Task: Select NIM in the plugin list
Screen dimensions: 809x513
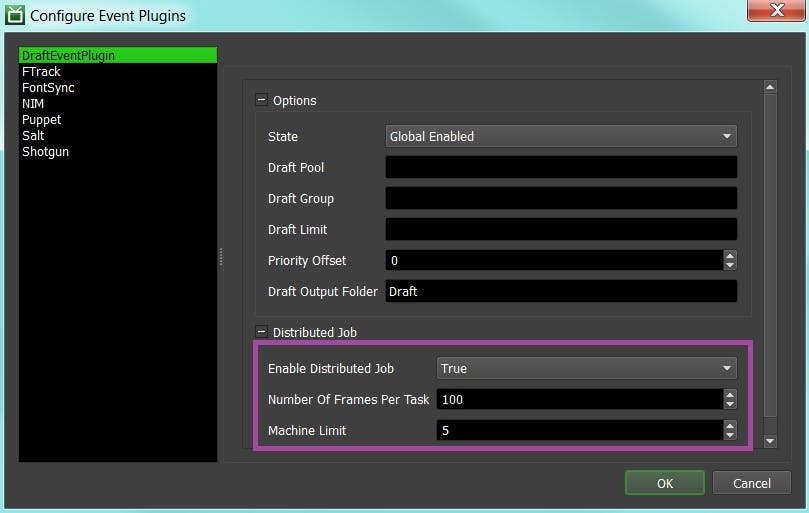Action: click(118, 103)
